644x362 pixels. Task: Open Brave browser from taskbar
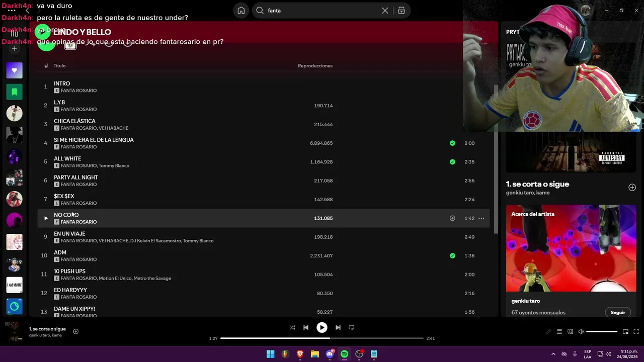[x=300, y=354]
